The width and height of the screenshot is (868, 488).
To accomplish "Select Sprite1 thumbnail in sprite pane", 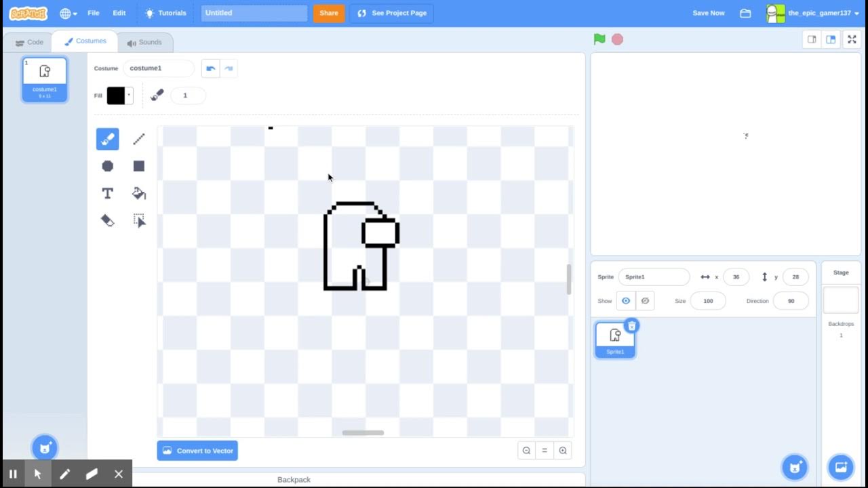I will 615,340.
